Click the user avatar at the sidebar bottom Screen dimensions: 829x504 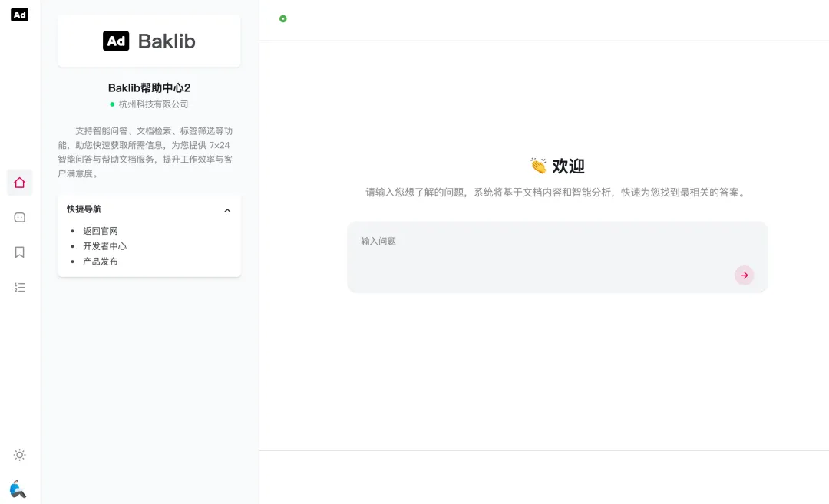click(x=18, y=489)
